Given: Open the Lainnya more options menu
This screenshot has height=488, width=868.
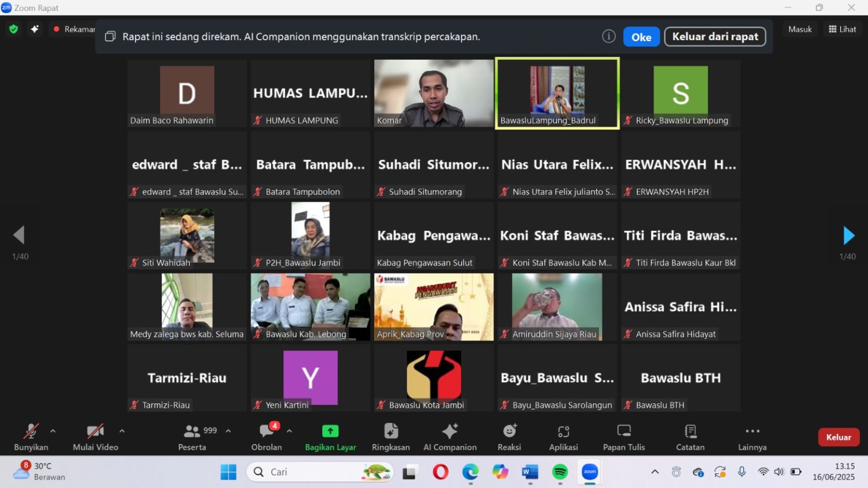Looking at the screenshot, I should pos(752,437).
